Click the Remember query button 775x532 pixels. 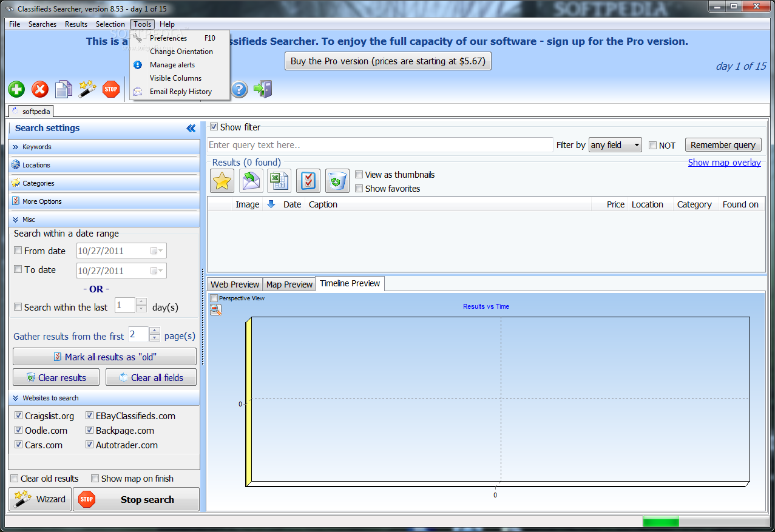point(723,145)
